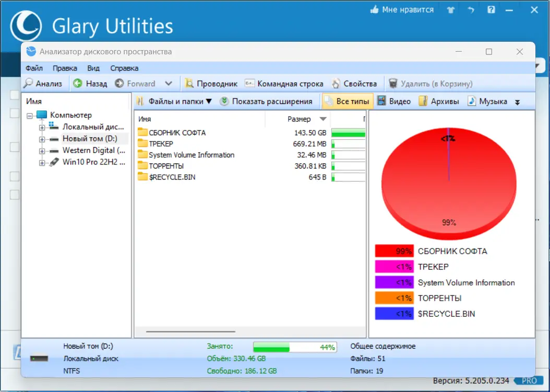This screenshot has width=550, height=392.
Task: Click the 143.50 GB size value
Action: 310,133
